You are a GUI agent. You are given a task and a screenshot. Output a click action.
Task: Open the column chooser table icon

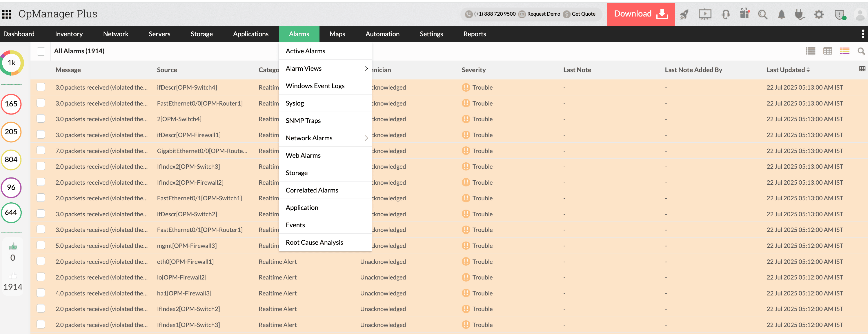(862, 68)
